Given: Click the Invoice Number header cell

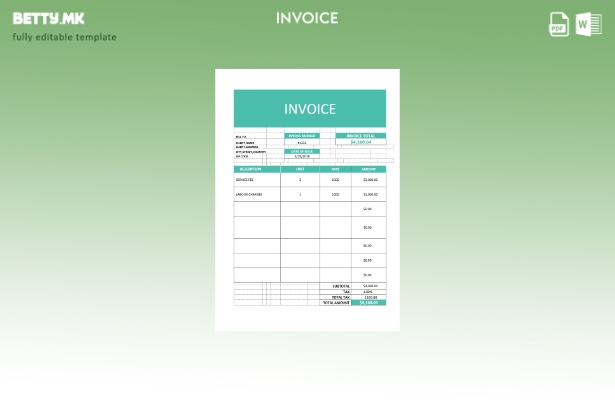Looking at the screenshot, I should pos(301,135).
